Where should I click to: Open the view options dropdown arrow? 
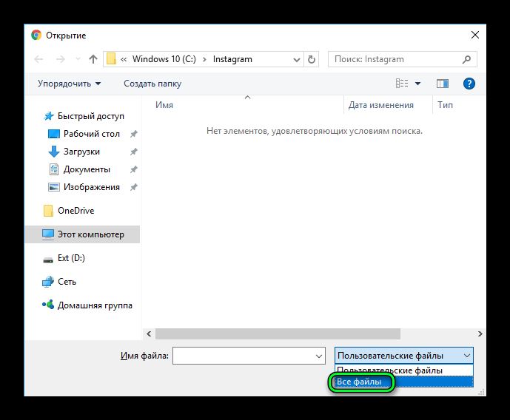pos(418,84)
